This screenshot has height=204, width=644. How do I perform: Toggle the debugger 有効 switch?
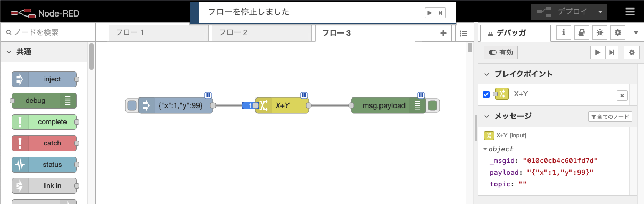point(501,52)
